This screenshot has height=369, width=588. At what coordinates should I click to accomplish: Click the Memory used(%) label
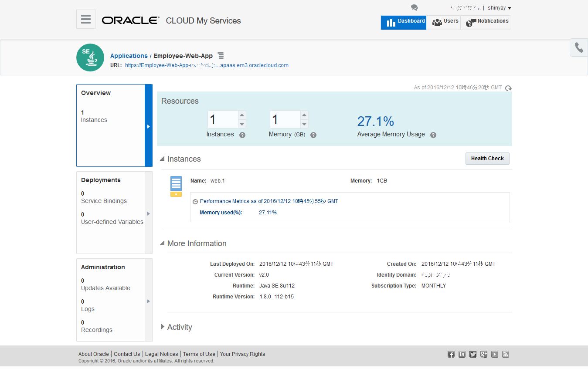221,213
